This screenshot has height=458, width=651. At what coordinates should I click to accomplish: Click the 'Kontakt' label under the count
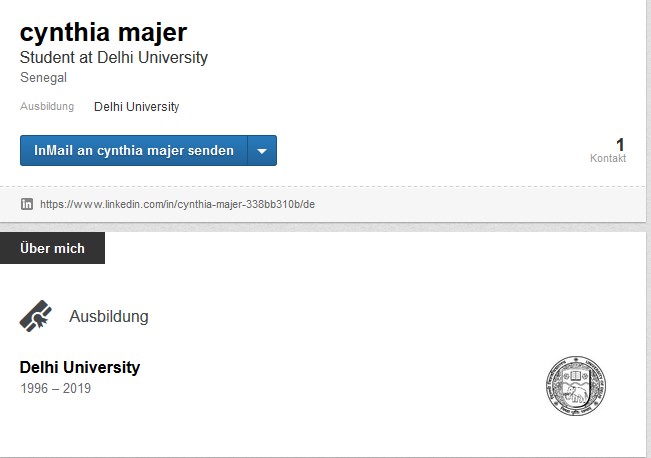[608, 158]
